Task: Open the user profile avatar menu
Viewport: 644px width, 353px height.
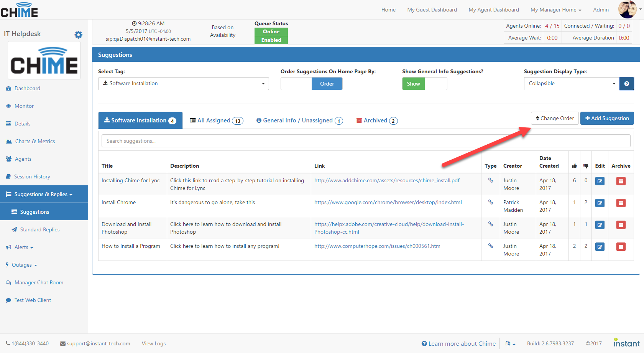Action: tap(629, 10)
